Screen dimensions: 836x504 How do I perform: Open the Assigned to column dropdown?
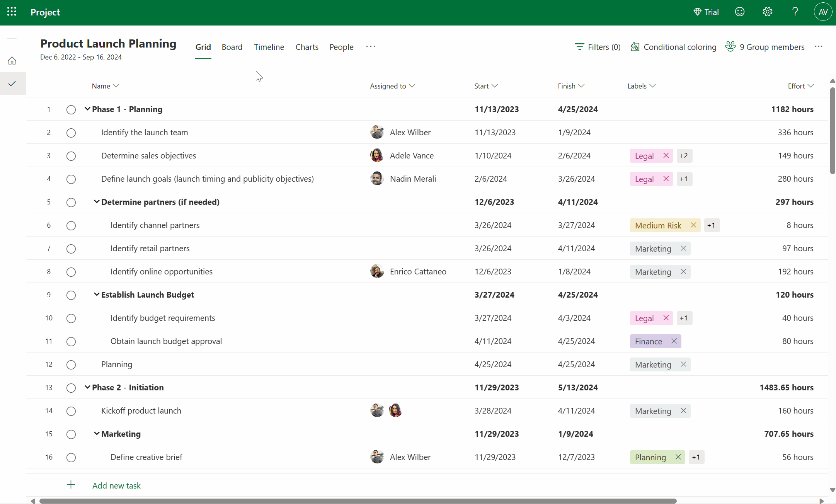point(412,86)
